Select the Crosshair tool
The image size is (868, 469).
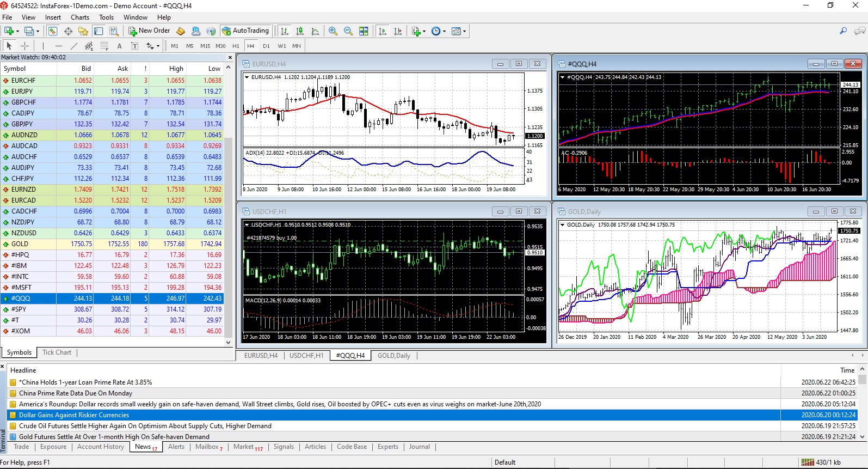(24, 46)
